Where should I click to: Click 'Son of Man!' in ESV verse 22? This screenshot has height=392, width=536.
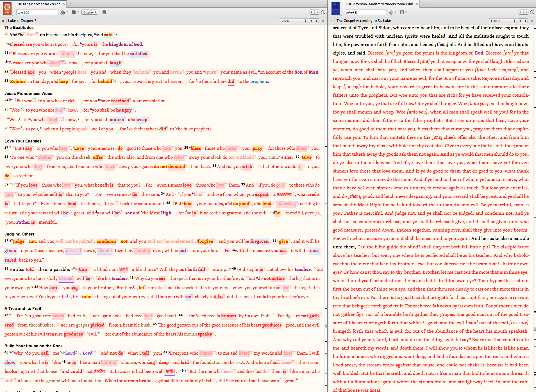click(307, 72)
